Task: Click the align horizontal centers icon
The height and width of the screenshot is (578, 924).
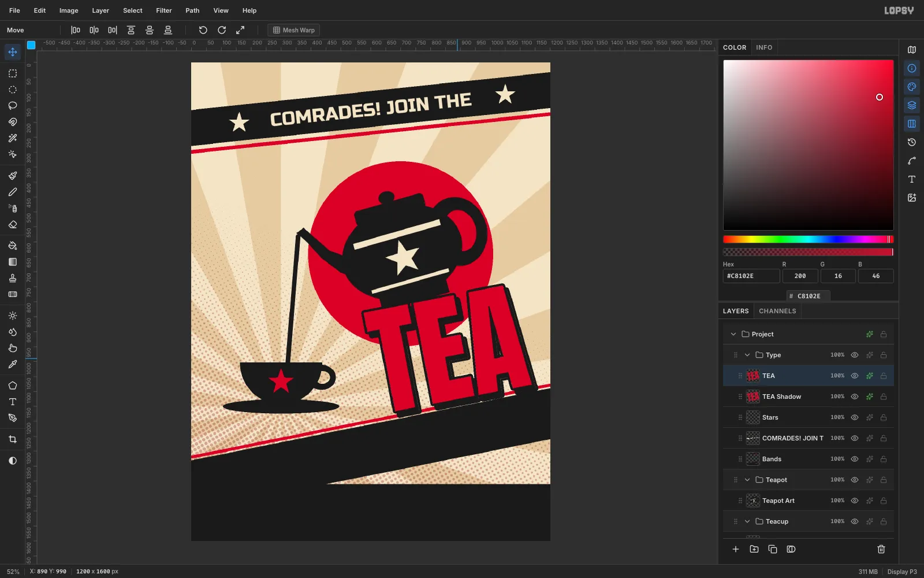Action: (x=94, y=30)
